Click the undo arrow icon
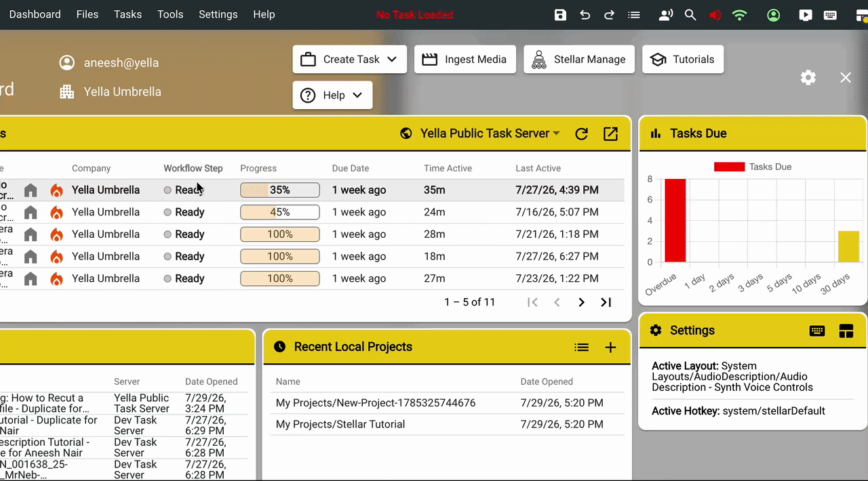The image size is (868, 481). [585, 14]
